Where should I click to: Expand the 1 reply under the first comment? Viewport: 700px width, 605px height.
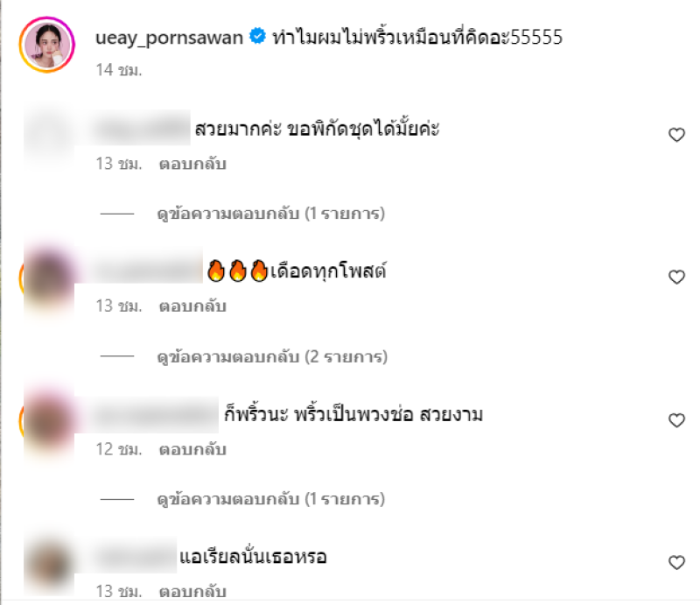click(270, 214)
